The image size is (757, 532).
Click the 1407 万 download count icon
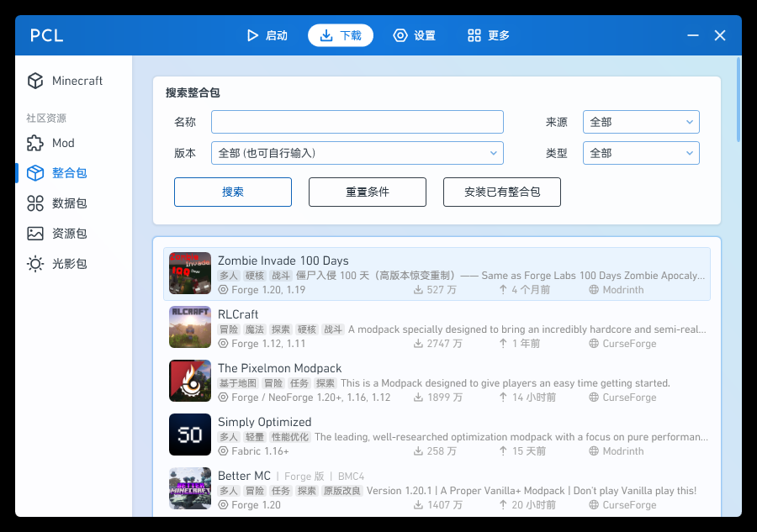(x=418, y=504)
